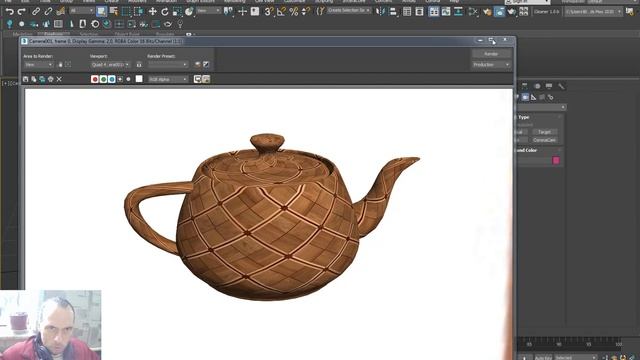Click the Align tool icon
Viewport: 640px width, 360px height.
coord(393,11)
